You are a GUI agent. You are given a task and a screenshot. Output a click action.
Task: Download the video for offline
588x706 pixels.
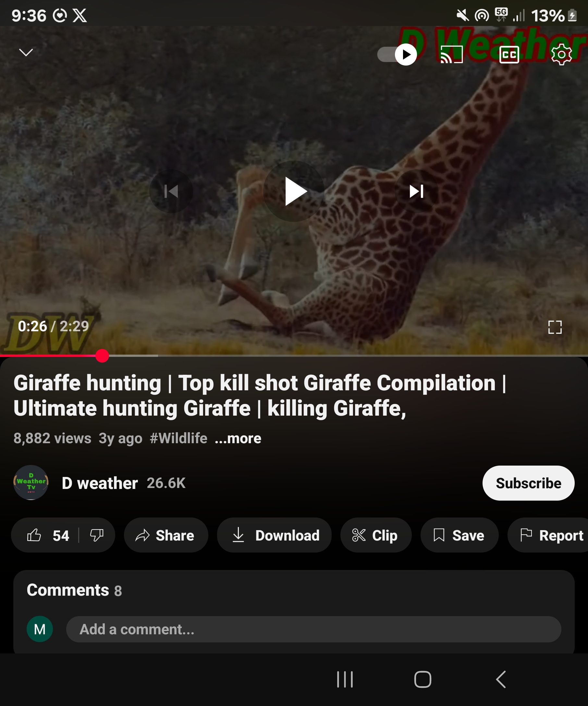pos(274,535)
